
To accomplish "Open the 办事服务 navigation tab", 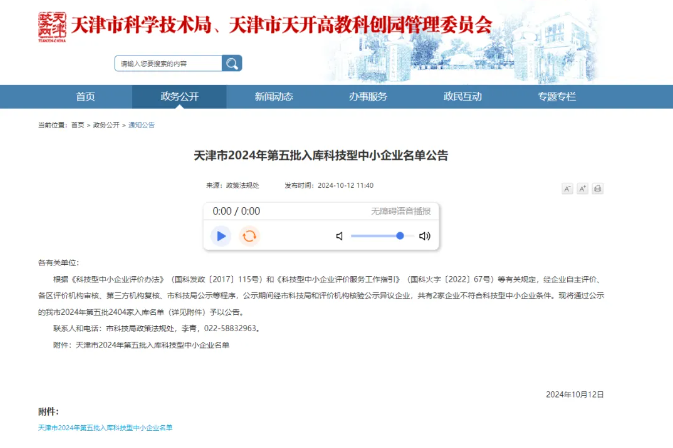I will click(368, 97).
